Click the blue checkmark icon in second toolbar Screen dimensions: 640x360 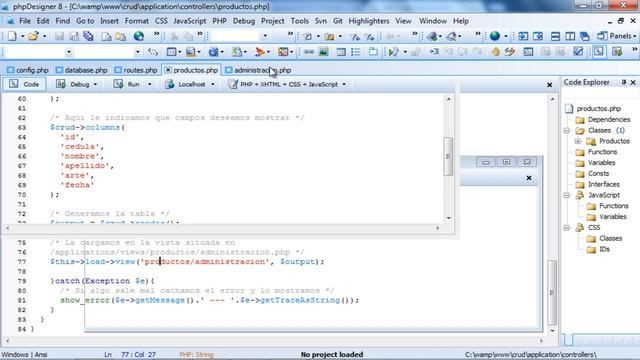pyautogui.click(x=578, y=52)
